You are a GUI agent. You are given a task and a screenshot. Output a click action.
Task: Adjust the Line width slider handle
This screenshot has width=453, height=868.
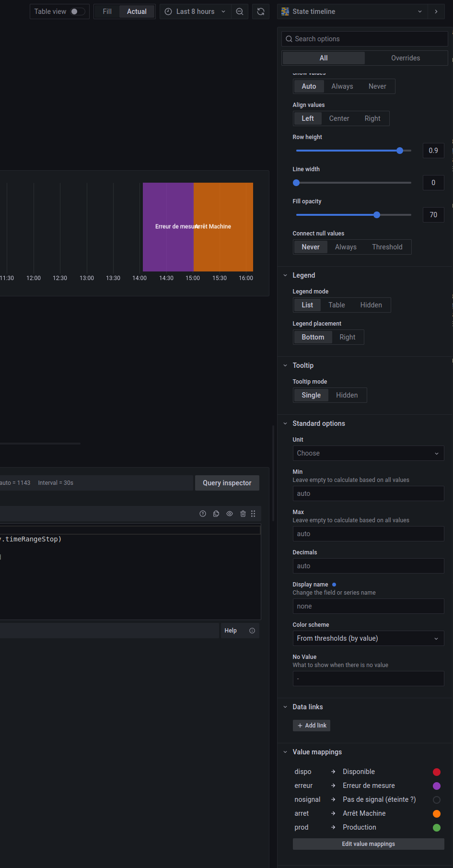[296, 183]
